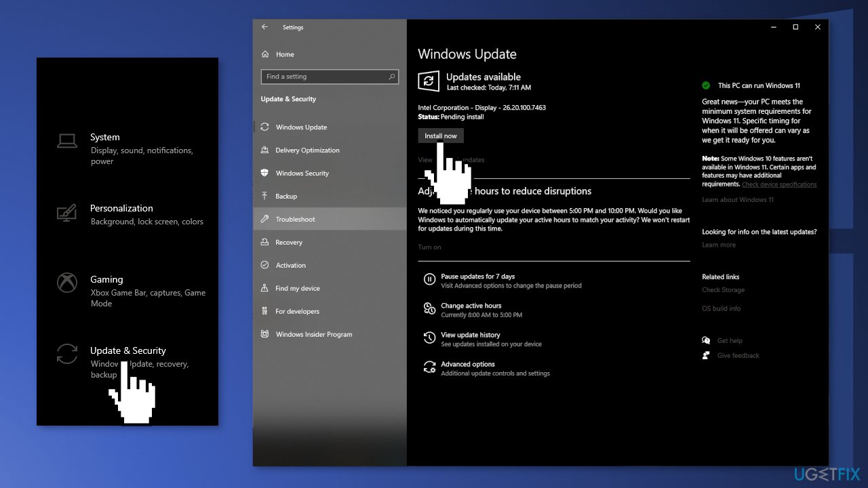Click Pause updates for 7 days
The width and height of the screenshot is (868, 488).
click(x=477, y=277)
